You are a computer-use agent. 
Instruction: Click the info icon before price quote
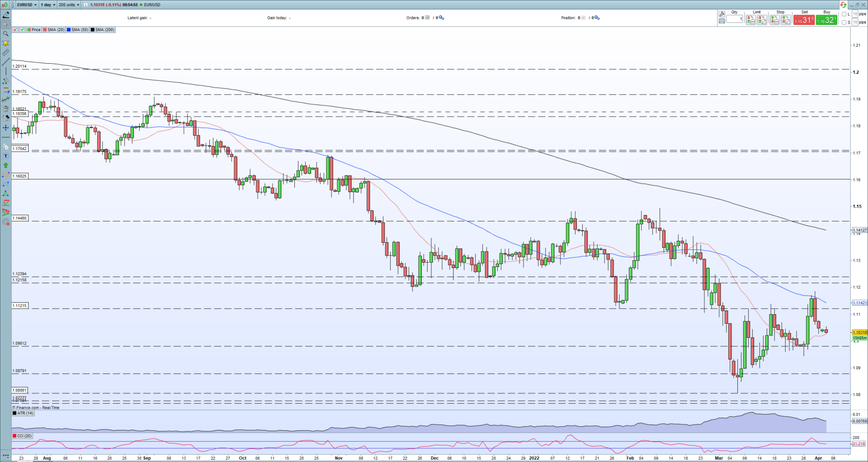(x=86, y=5)
